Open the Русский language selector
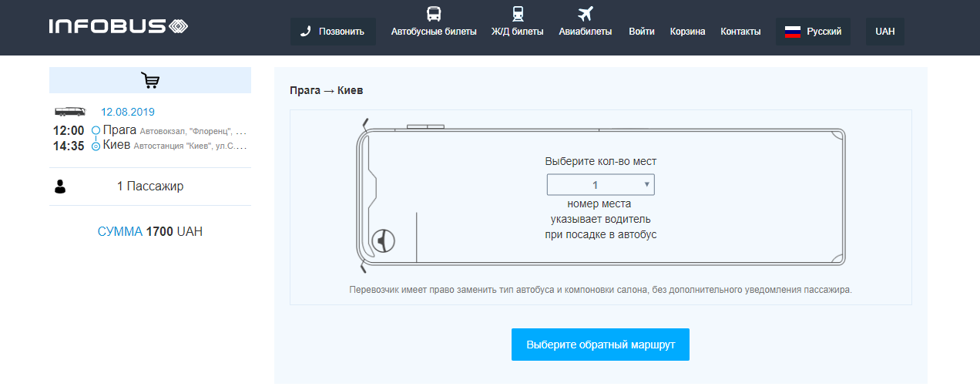Screen dimensions: 980x390 point(813,32)
